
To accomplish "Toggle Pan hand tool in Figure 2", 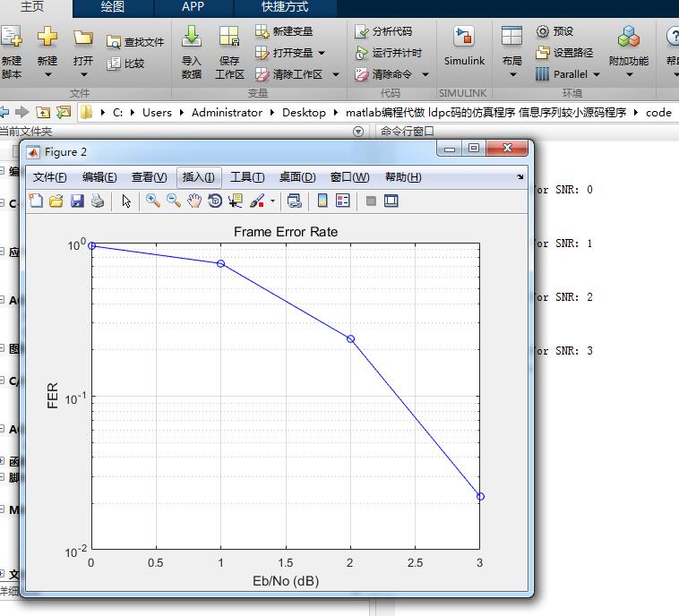I will 194,201.
